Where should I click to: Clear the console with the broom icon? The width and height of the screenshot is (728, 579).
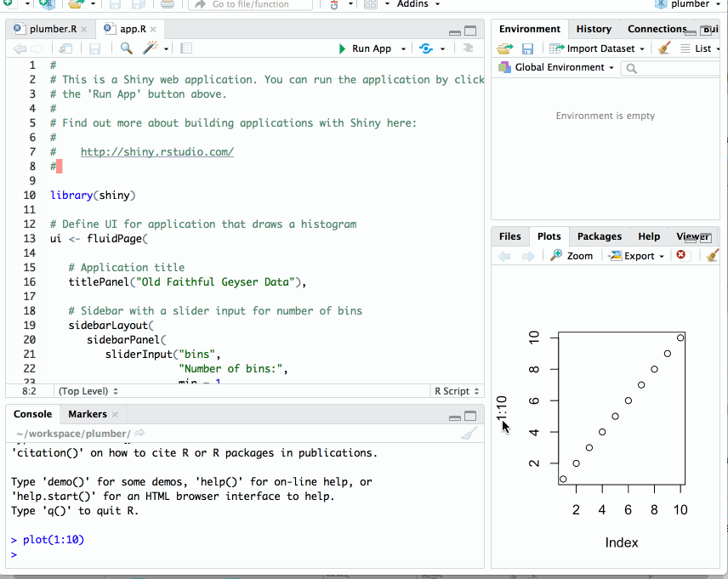click(x=469, y=434)
